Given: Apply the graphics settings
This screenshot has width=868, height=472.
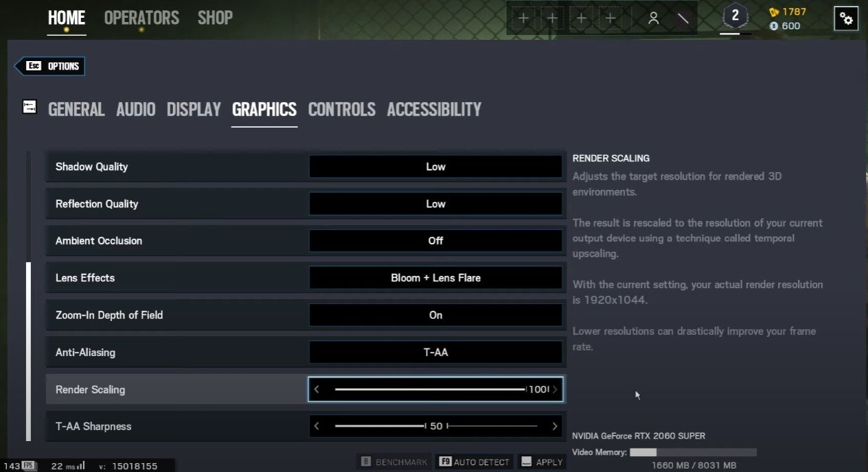Looking at the screenshot, I should pyautogui.click(x=541, y=462).
